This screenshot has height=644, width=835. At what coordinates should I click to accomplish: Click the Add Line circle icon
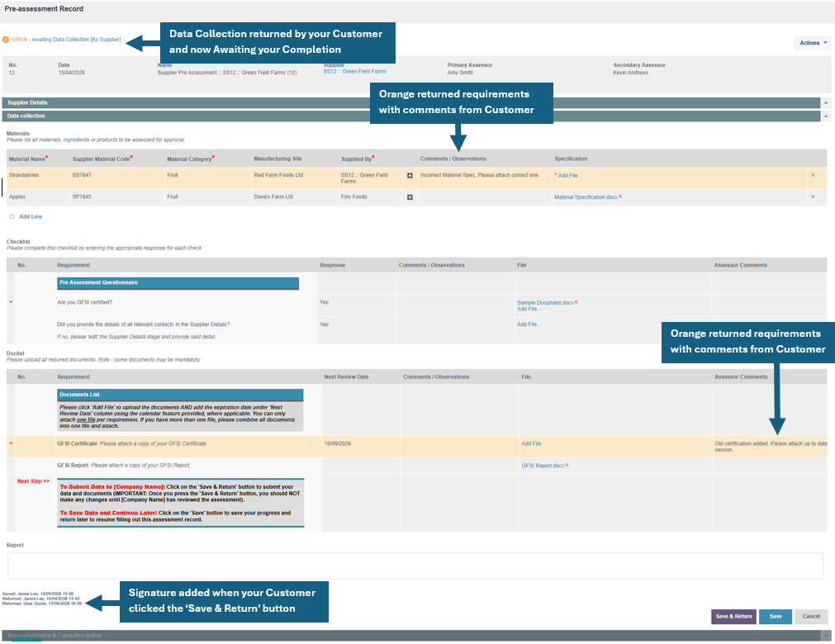[12, 216]
